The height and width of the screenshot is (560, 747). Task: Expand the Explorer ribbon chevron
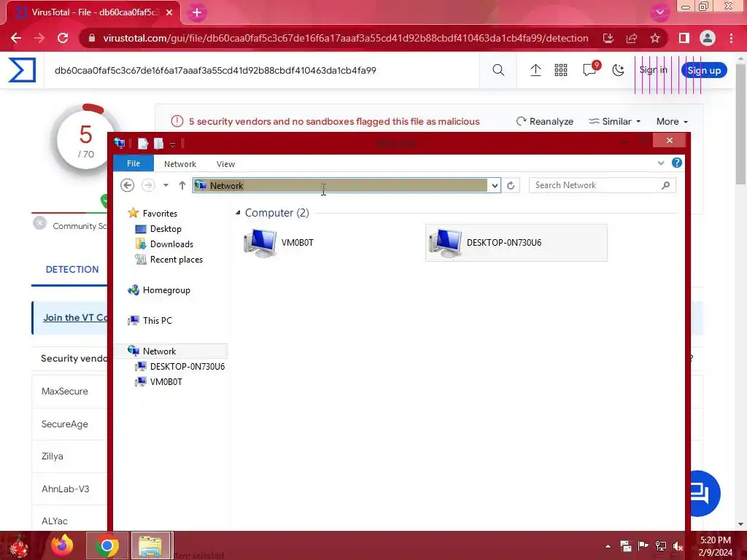tap(661, 163)
